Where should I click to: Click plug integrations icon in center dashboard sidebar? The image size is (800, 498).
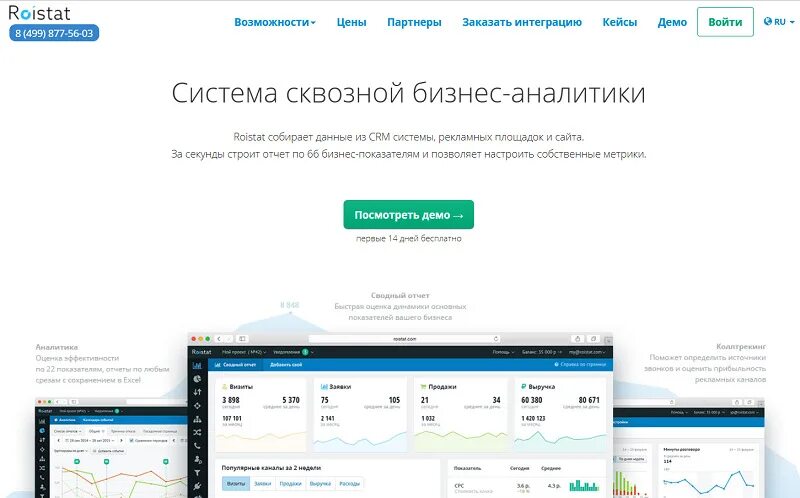click(197, 486)
